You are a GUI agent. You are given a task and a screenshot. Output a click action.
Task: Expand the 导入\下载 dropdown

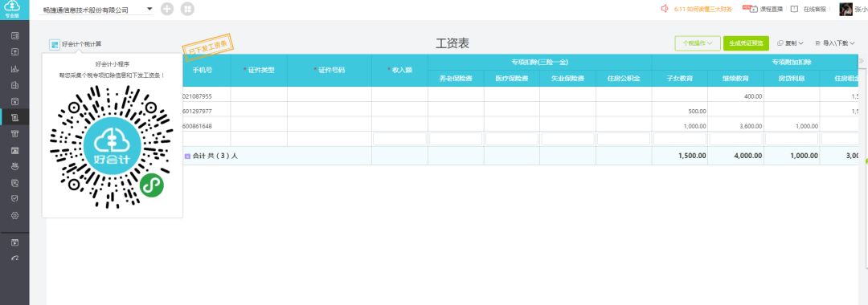835,43
